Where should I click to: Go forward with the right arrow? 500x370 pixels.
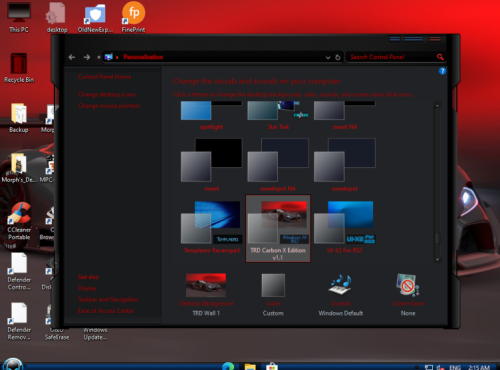pyautogui.click(x=87, y=57)
